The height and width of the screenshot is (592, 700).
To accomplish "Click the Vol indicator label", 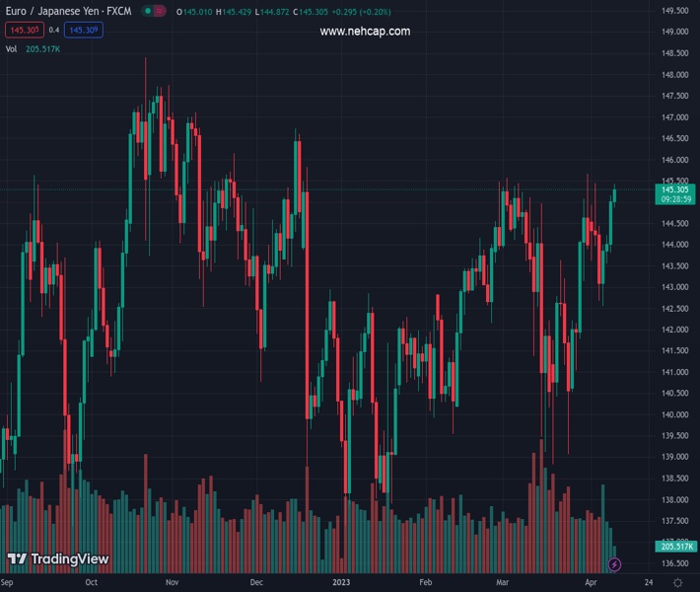I will [x=14, y=48].
